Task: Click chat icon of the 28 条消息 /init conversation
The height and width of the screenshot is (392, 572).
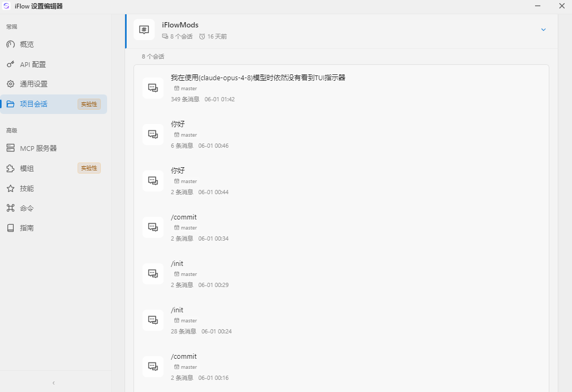Action: click(x=153, y=320)
